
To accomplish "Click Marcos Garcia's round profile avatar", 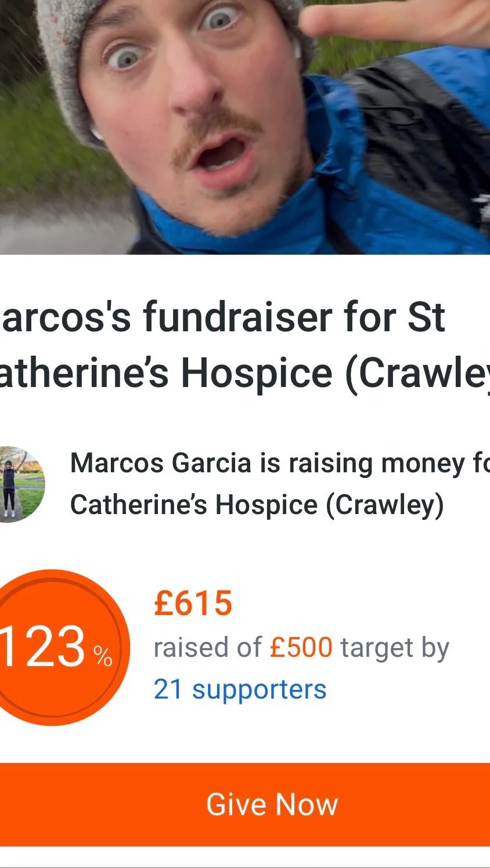I will [22, 484].
